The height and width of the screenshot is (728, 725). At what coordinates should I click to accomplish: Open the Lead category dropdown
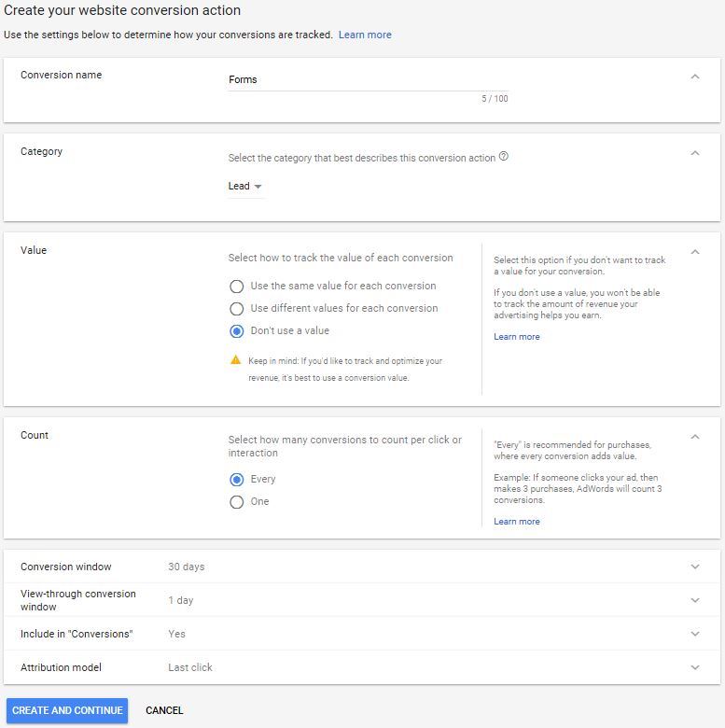[245, 186]
